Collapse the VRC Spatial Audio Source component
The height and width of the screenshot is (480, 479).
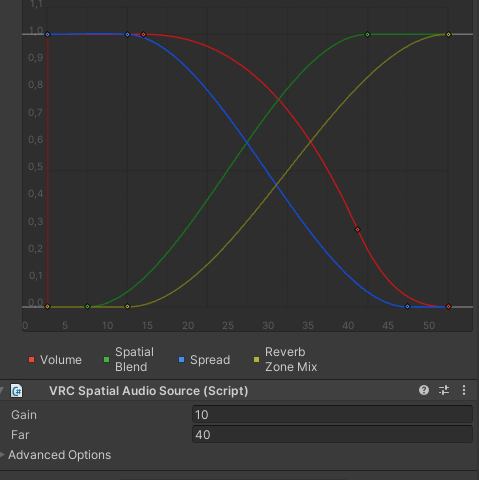[x=2, y=390]
